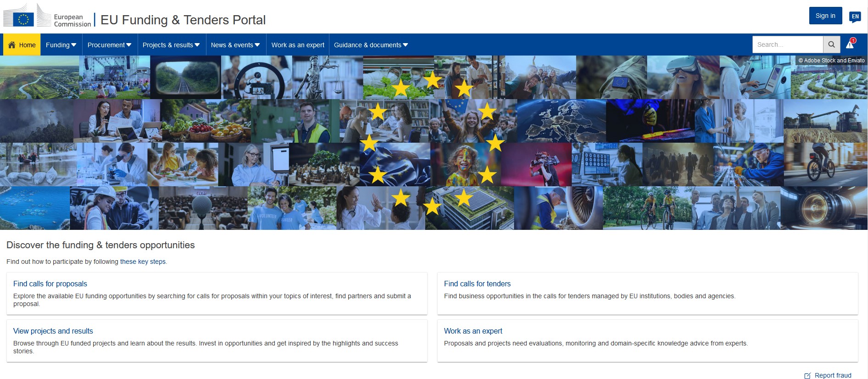Focus the Search text field
This screenshot has height=379, width=868.
pos(787,45)
